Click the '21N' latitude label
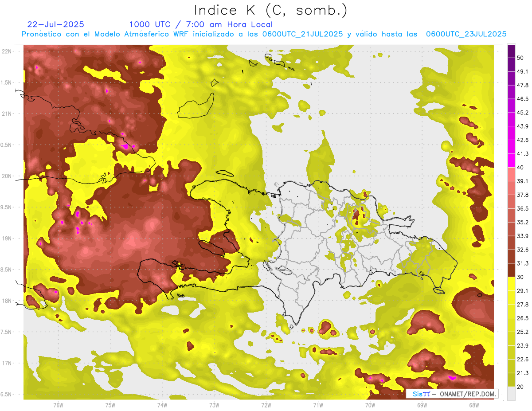The height and width of the screenshot is (411, 532). [x=7, y=114]
